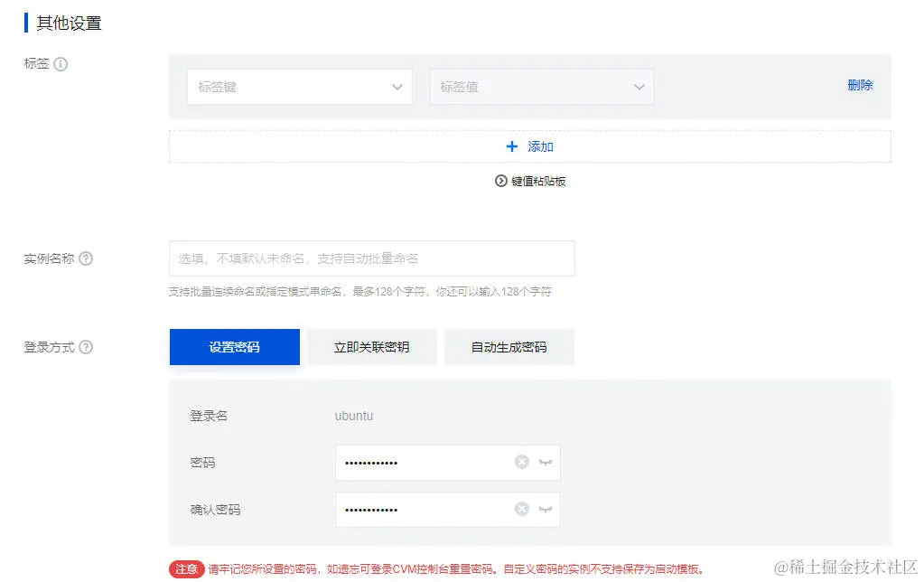Clear the 密码 field using the × icon
Viewport: 924px width, 582px height.
521,462
